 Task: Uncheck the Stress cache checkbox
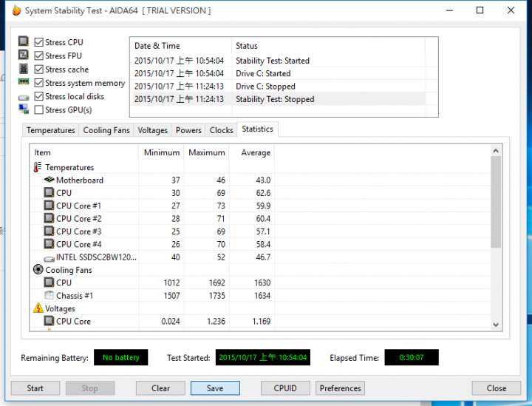tap(39, 70)
